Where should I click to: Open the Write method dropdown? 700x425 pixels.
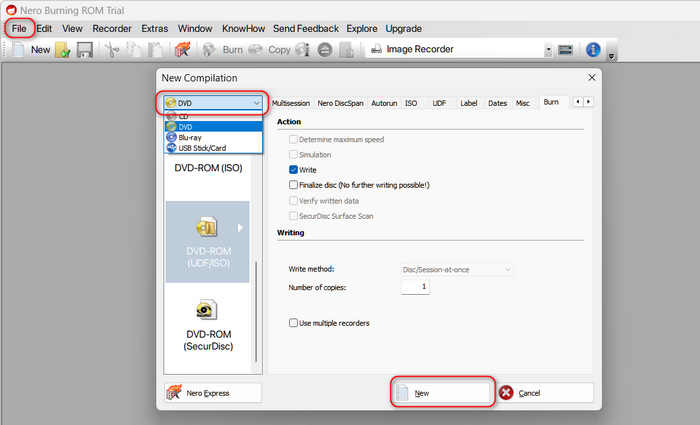(x=456, y=270)
